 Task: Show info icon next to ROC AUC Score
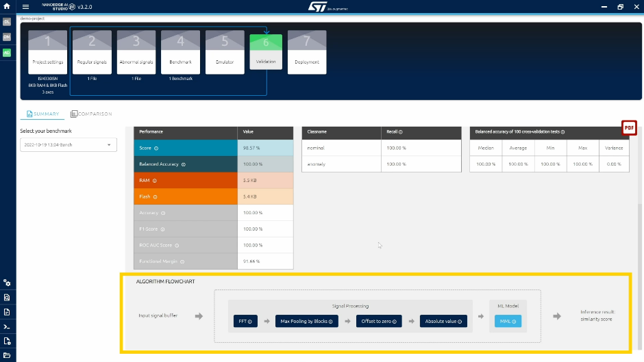[x=177, y=246]
